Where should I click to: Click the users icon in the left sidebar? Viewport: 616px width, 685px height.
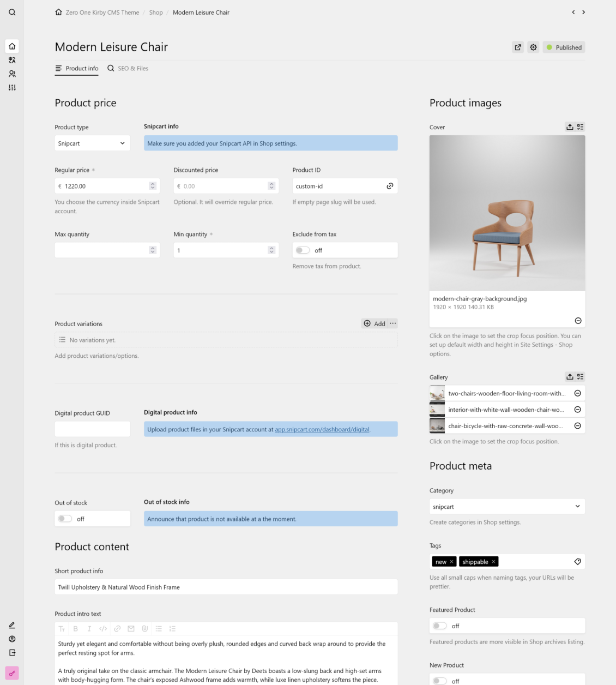click(12, 74)
